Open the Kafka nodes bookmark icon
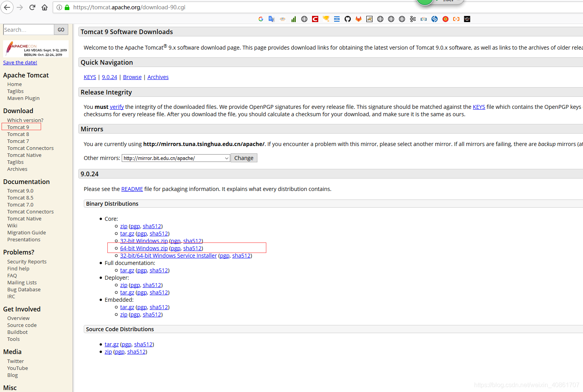This screenshot has width=583, height=392. (413, 19)
